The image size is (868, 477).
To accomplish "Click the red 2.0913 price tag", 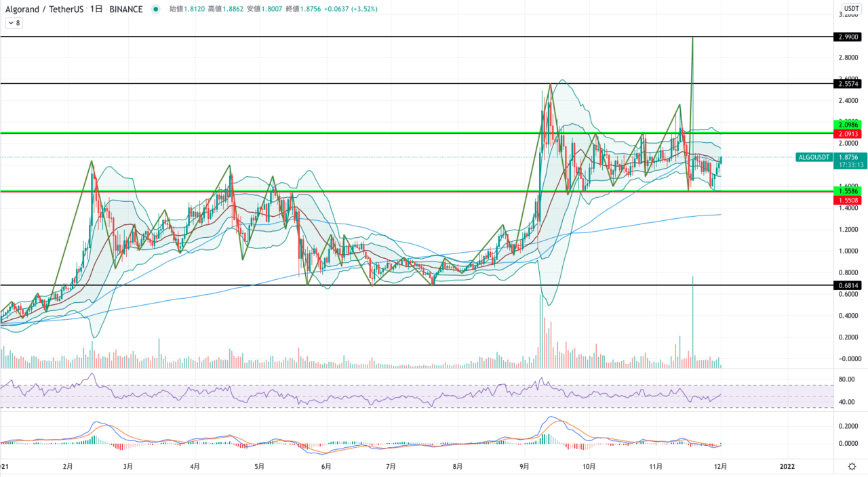I will coord(847,134).
